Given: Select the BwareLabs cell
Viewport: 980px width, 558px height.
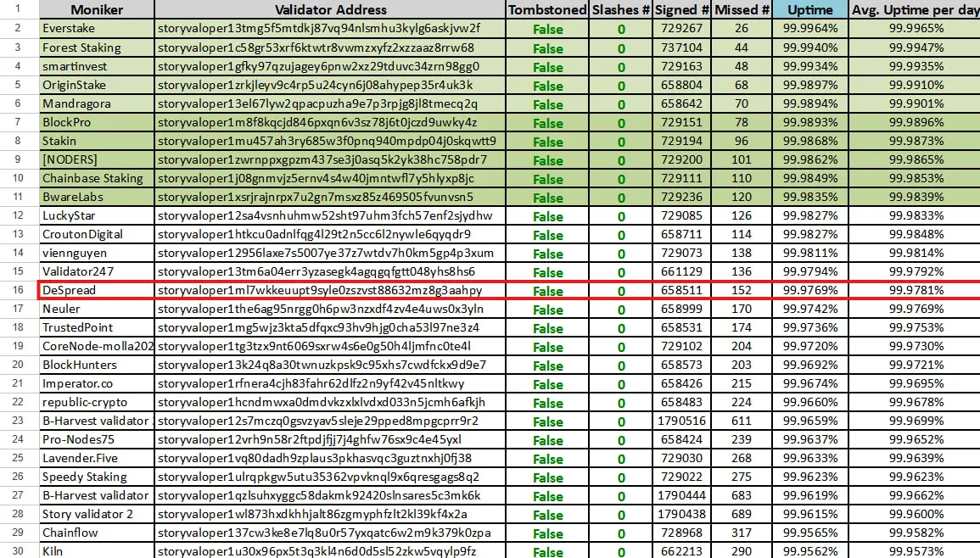Looking at the screenshot, I should (x=96, y=197).
